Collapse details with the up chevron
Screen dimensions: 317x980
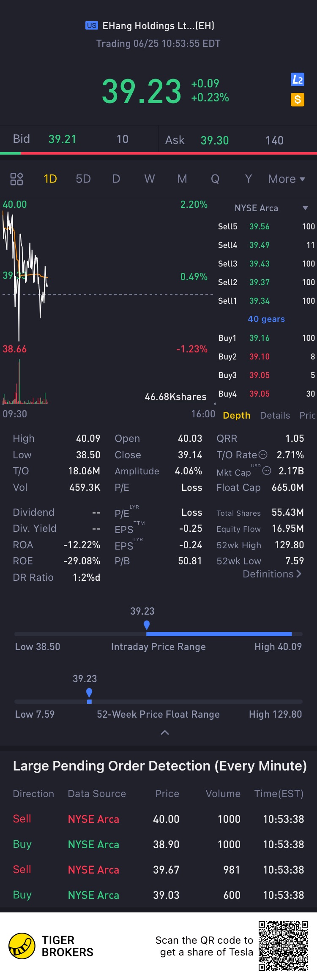[x=165, y=732]
